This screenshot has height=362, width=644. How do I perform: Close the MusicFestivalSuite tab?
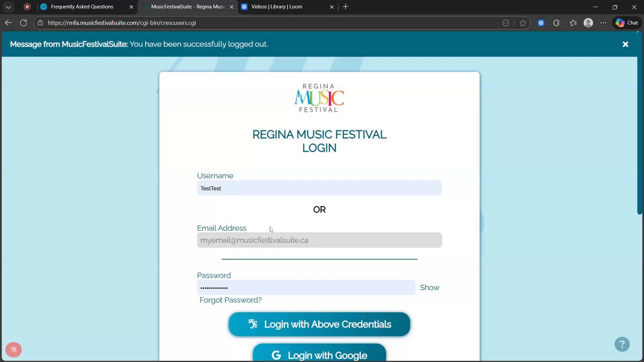232,7
